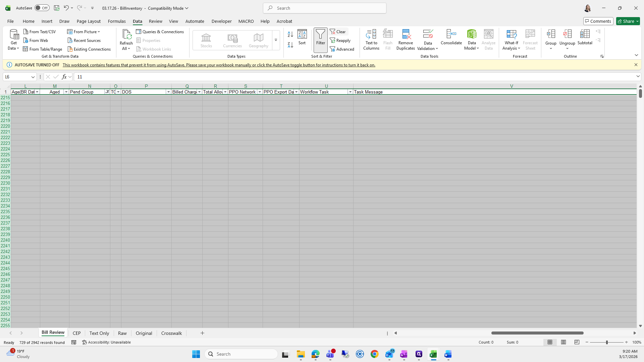Click the zoom level slider
644x362 pixels.
[x=606, y=342]
